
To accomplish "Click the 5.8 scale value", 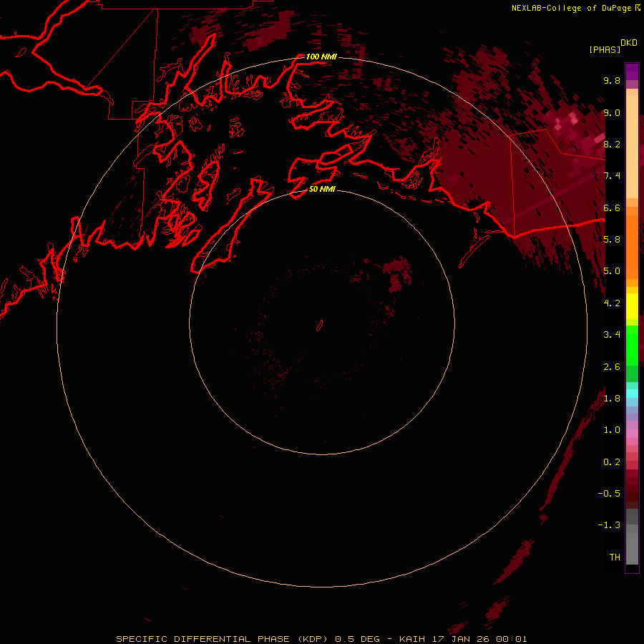I will coord(612,239).
